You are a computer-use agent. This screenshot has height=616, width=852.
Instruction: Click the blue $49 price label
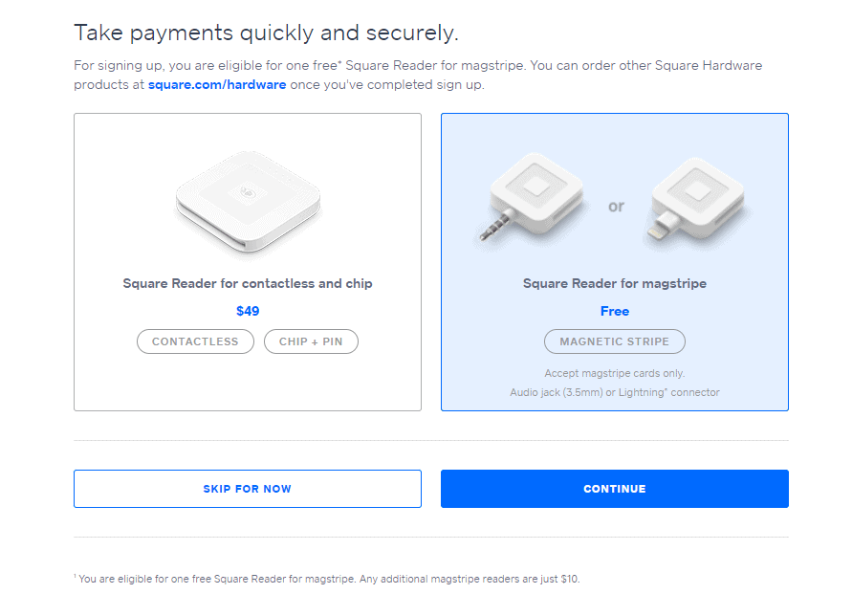247,311
